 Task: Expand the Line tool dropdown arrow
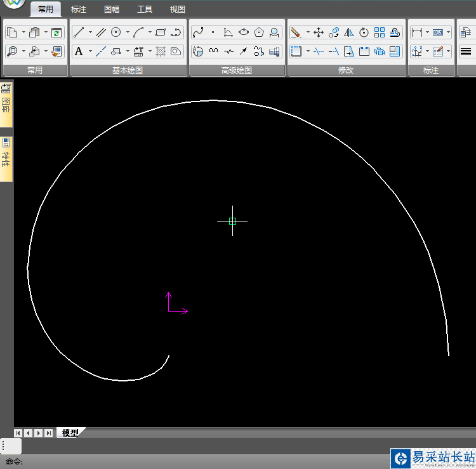[90, 32]
